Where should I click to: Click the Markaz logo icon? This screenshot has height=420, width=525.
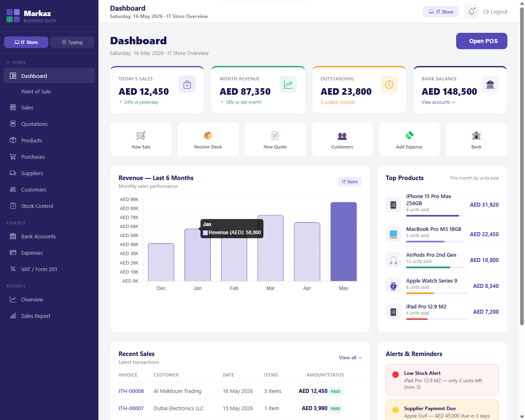pos(13,16)
